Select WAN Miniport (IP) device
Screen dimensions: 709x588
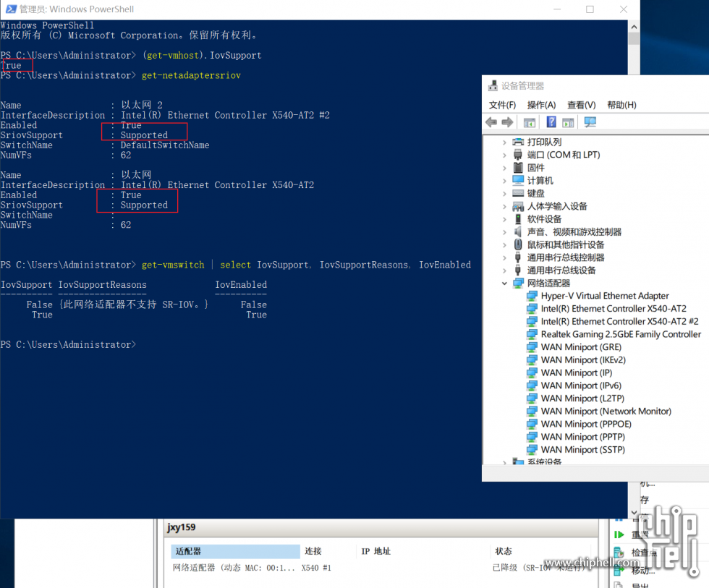pos(577,373)
